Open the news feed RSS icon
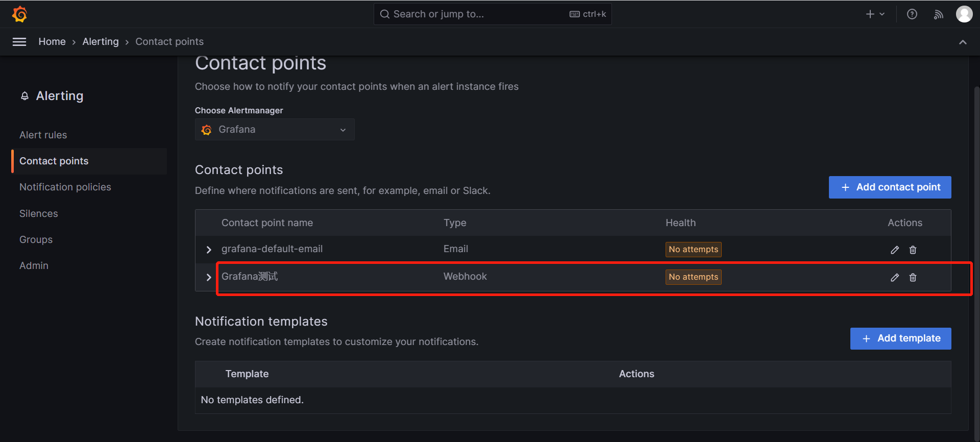The height and width of the screenshot is (442, 980). (938, 14)
